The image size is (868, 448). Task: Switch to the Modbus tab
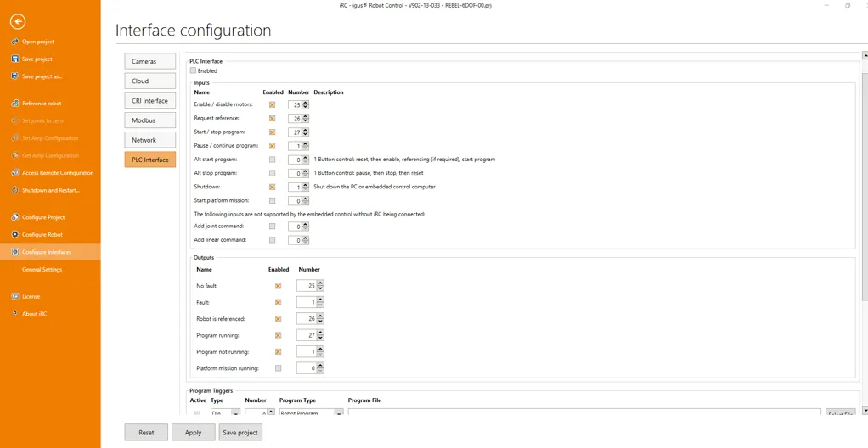pos(150,120)
